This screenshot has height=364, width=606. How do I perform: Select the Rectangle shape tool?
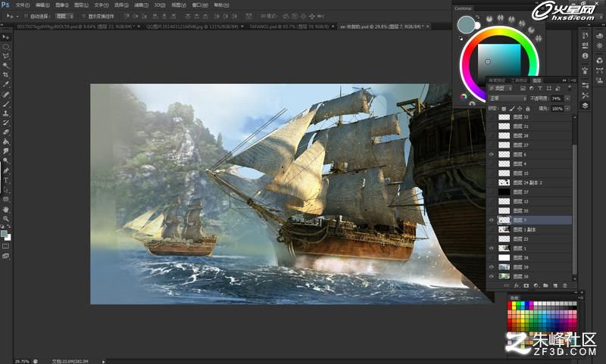coord(5,199)
